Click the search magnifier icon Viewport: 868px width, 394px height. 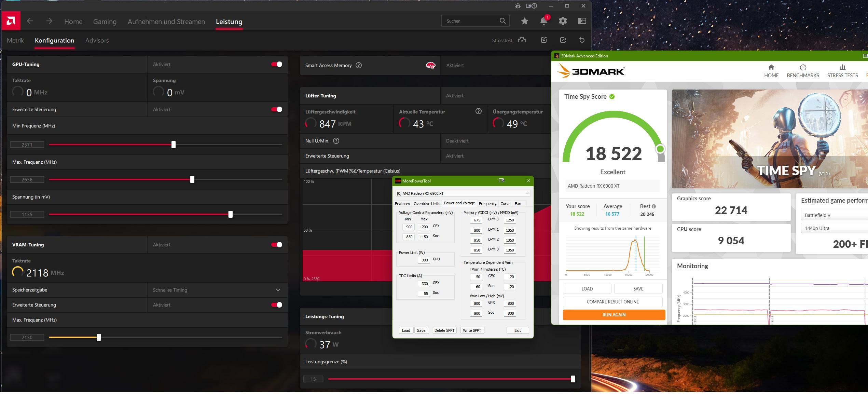(502, 21)
